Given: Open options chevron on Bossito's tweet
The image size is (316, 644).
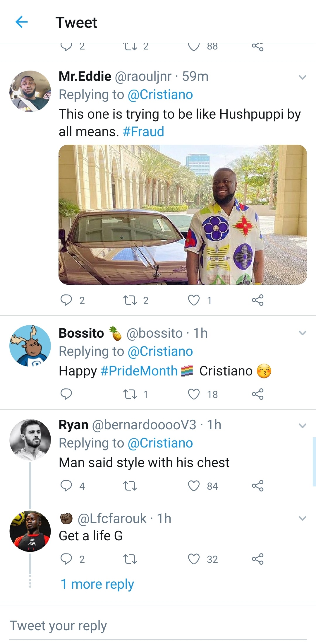Looking at the screenshot, I should click(x=302, y=333).
